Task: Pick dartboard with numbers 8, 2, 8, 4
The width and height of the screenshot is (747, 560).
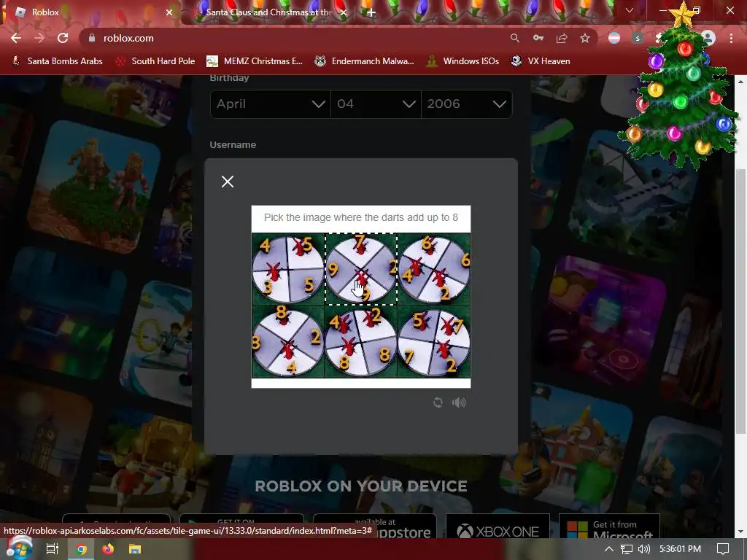Action: click(x=287, y=342)
